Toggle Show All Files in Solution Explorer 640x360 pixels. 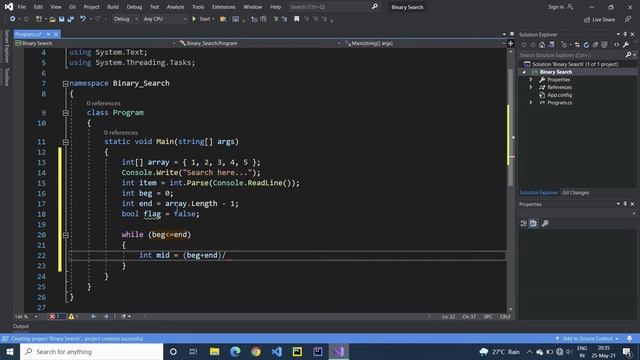[x=604, y=45]
